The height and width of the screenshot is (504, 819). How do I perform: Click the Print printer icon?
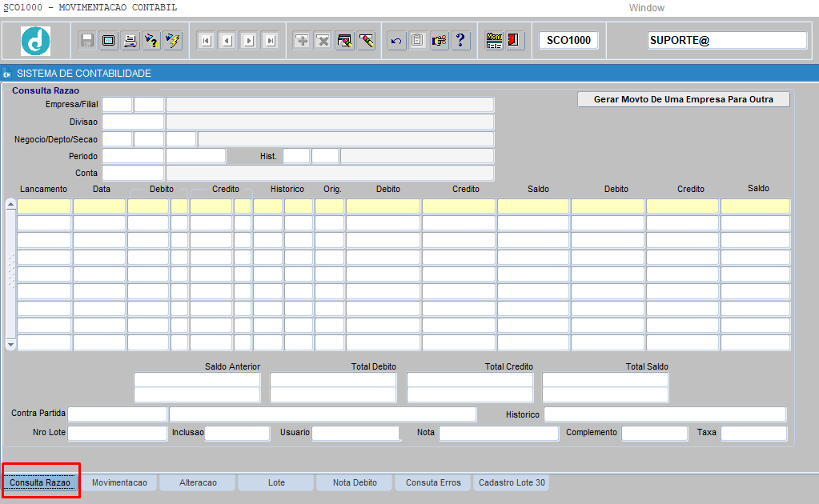click(130, 40)
